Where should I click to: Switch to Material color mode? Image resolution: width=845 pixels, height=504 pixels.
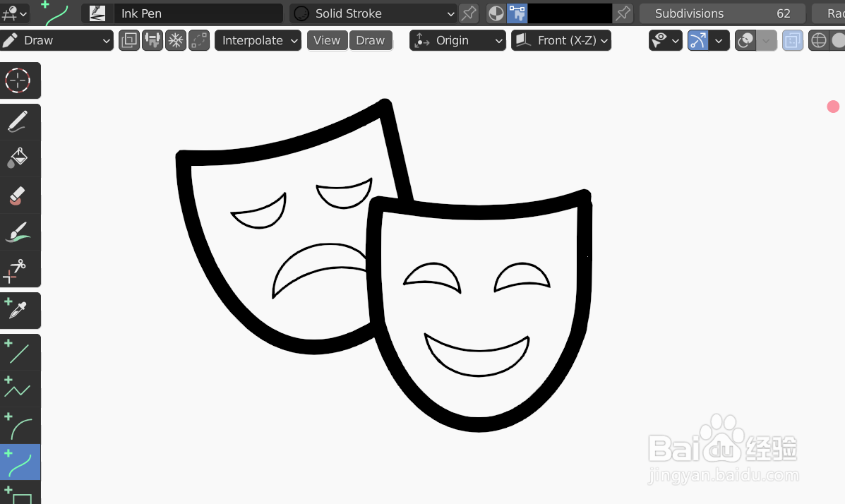(x=496, y=13)
